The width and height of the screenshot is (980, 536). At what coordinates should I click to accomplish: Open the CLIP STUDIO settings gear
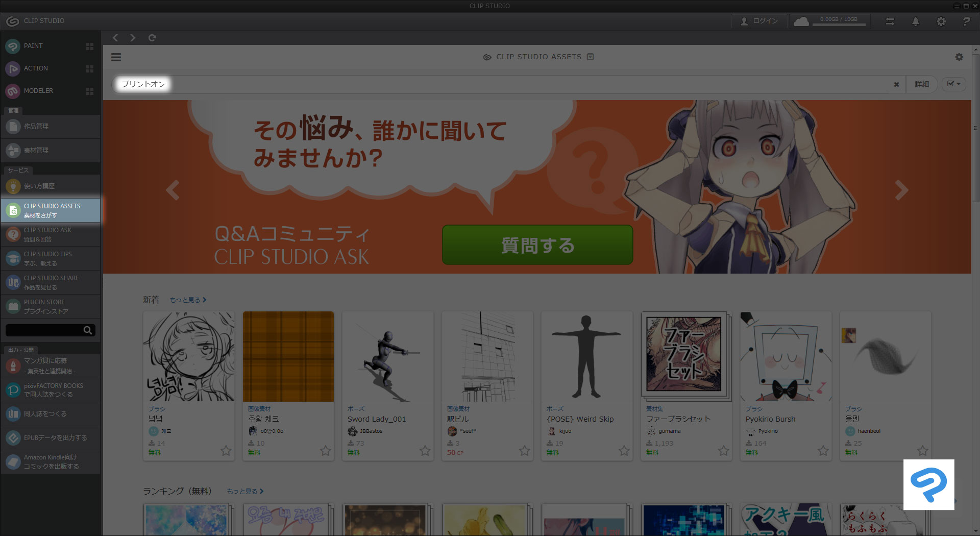click(941, 21)
